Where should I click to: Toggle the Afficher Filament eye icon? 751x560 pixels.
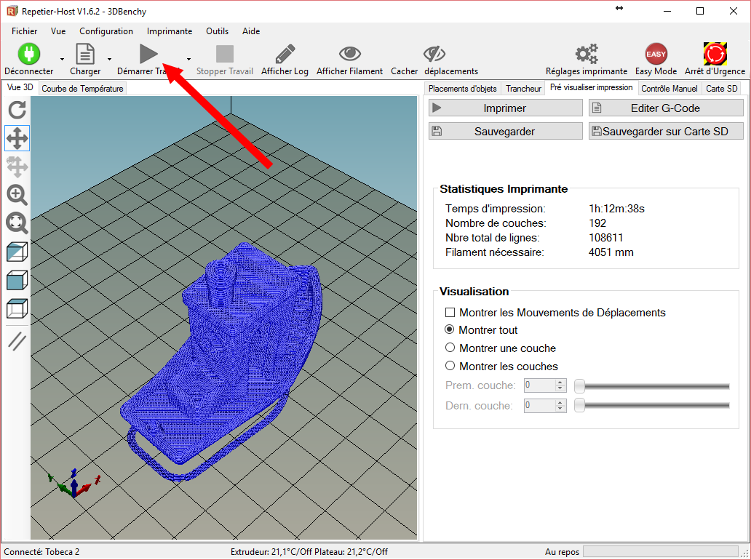[349, 54]
